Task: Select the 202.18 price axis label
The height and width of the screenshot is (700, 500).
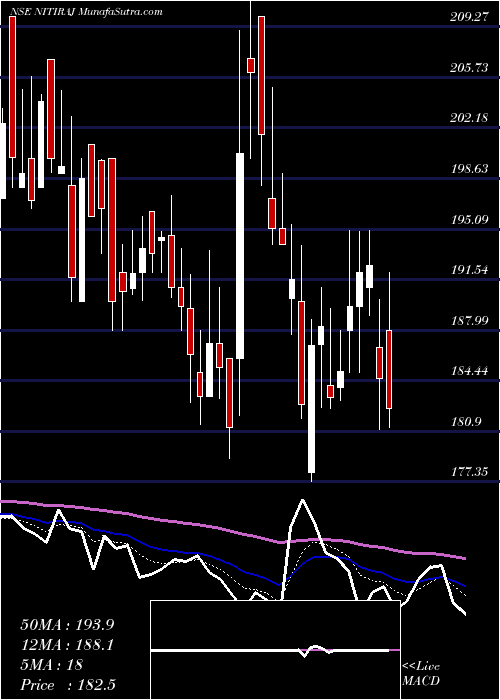Action: coord(470,118)
